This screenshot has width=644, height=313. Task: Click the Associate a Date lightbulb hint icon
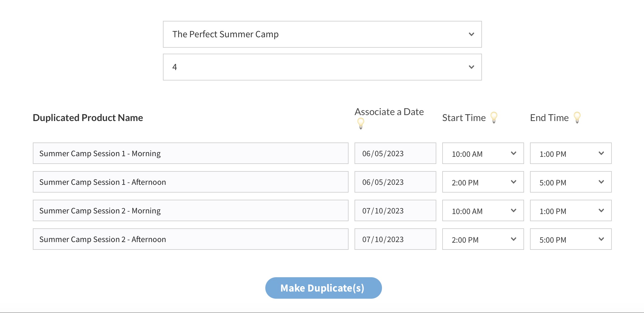pos(361,123)
